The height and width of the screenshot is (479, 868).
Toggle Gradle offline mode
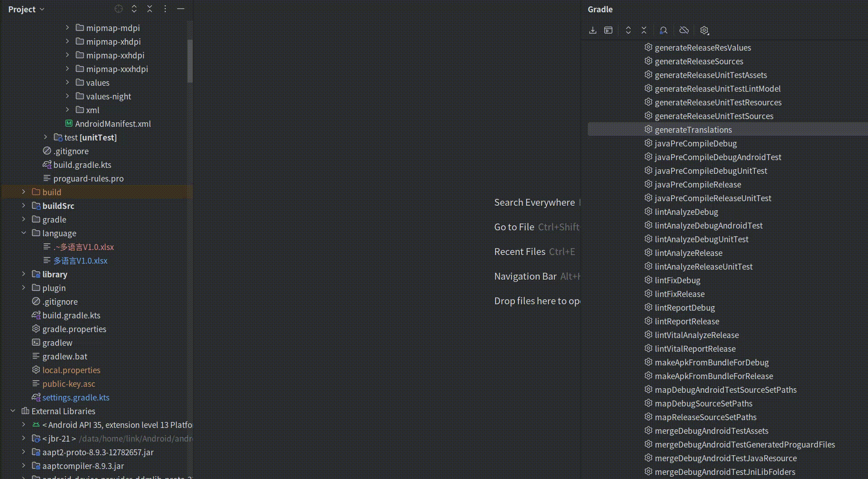tap(684, 30)
